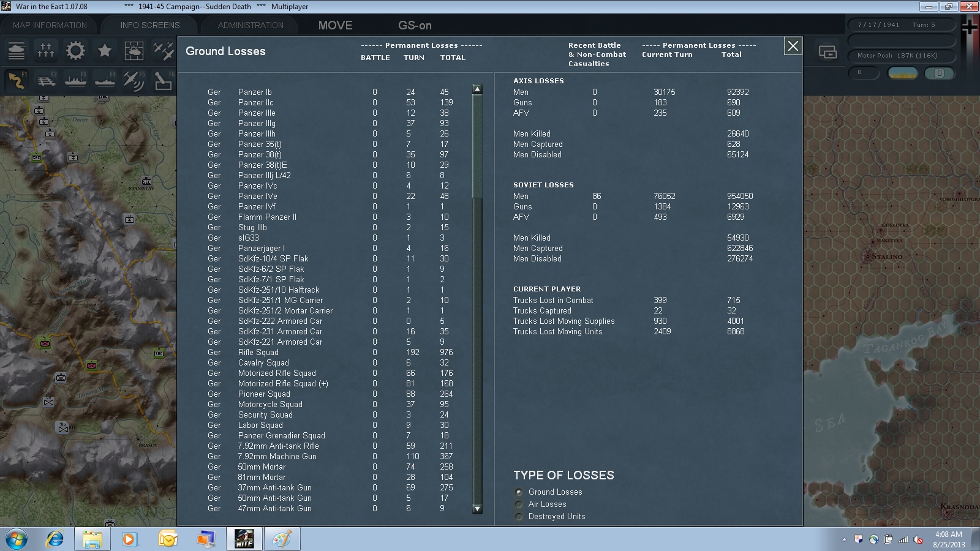This screenshot has height=551, width=980.
Task: Select Move mode F1 arrow icon
Action: click(17, 80)
